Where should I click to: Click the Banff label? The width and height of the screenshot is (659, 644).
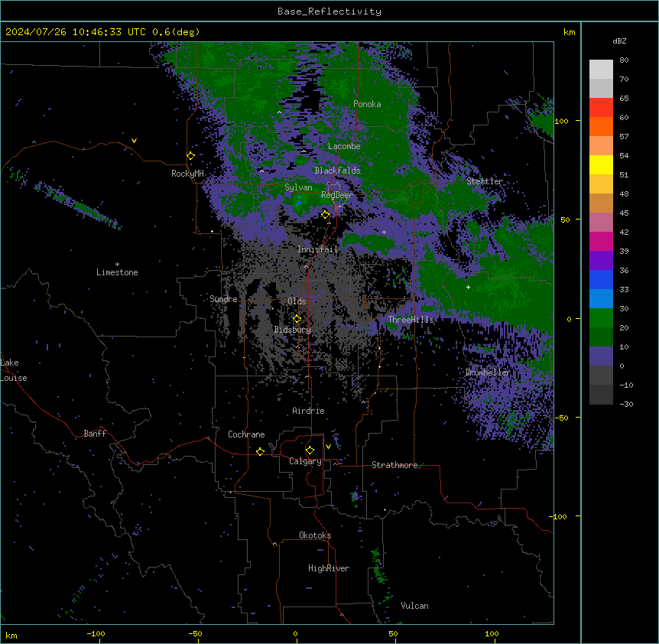[x=95, y=434]
